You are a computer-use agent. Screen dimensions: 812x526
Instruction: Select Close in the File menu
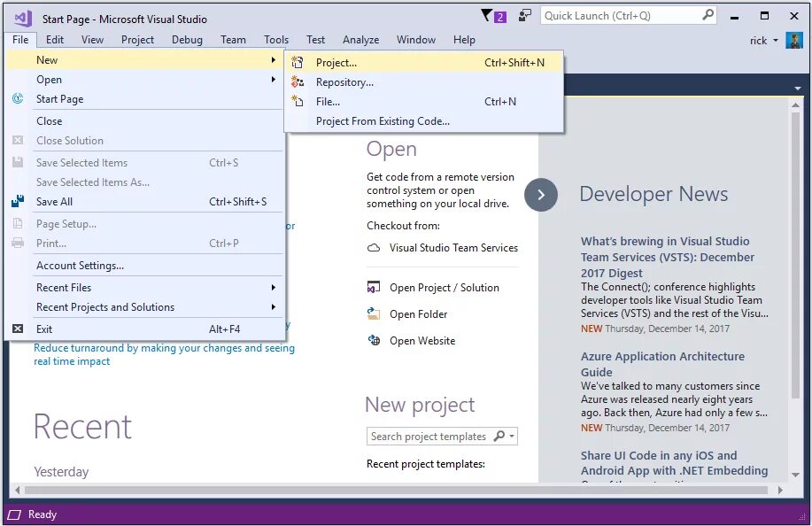click(144, 121)
